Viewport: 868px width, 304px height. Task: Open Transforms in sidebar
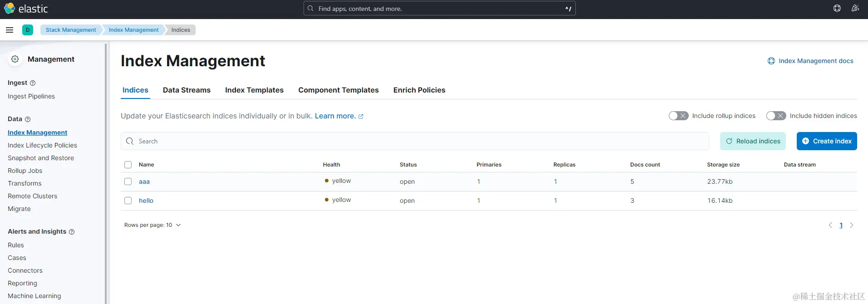pos(25,183)
